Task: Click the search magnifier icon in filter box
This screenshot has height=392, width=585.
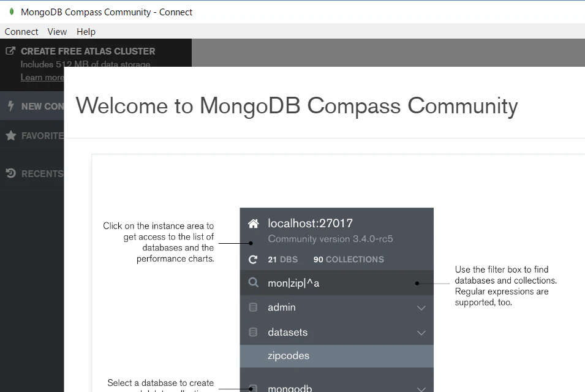Action: pyautogui.click(x=254, y=282)
